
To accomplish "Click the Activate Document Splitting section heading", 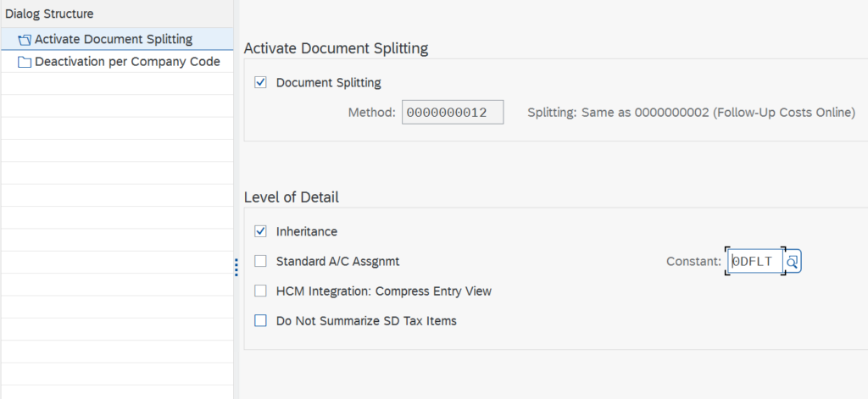I will coord(336,48).
